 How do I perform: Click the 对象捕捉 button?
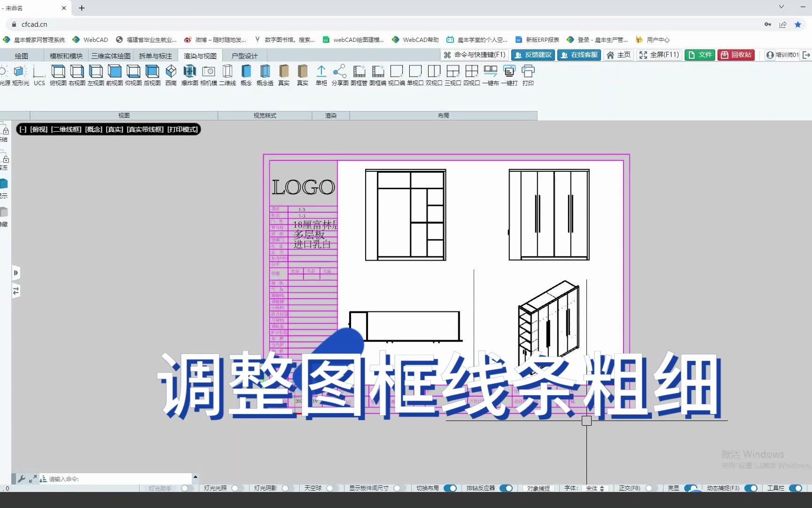point(539,488)
